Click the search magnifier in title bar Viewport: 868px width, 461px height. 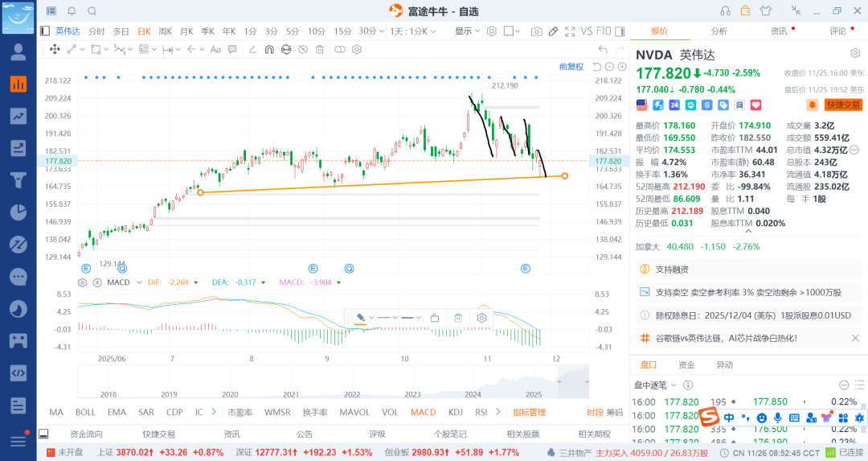pyautogui.click(x=92, y=11)
